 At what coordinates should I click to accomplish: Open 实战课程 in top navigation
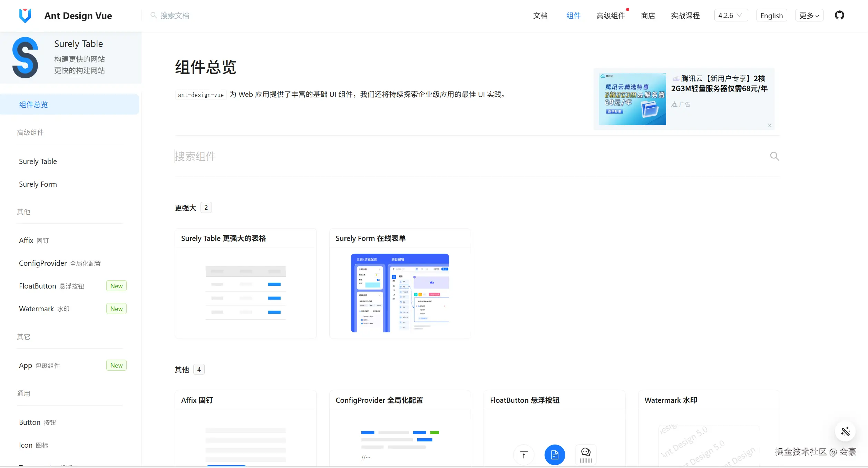685,16
